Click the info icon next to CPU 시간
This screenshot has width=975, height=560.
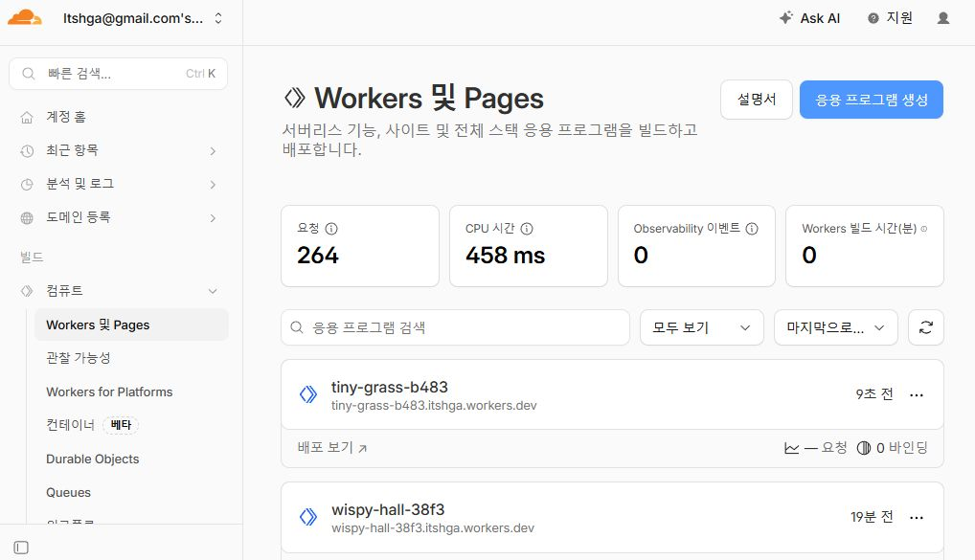527,229
